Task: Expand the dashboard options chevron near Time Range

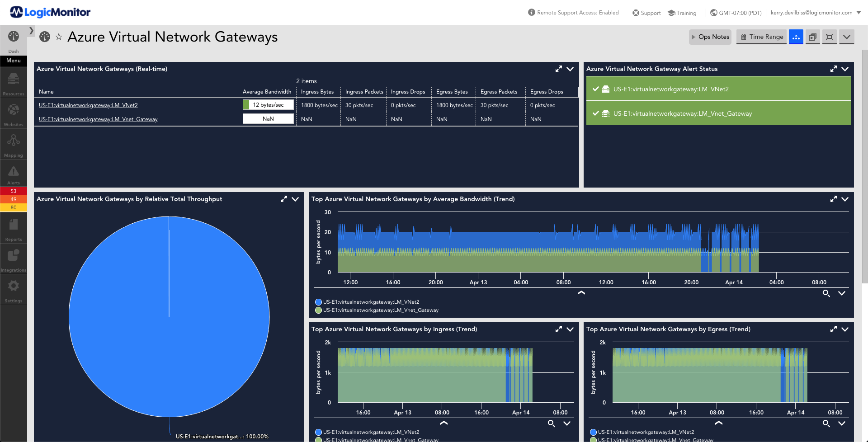Action: point(847,37)
